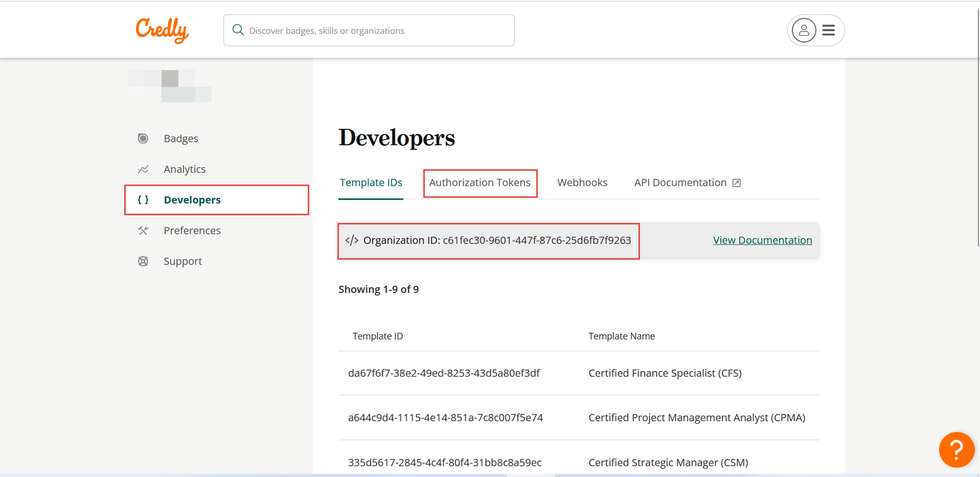Click the Developers braces icon
Image resolution: width=980 pixels, height=477 pixels.
143,200
